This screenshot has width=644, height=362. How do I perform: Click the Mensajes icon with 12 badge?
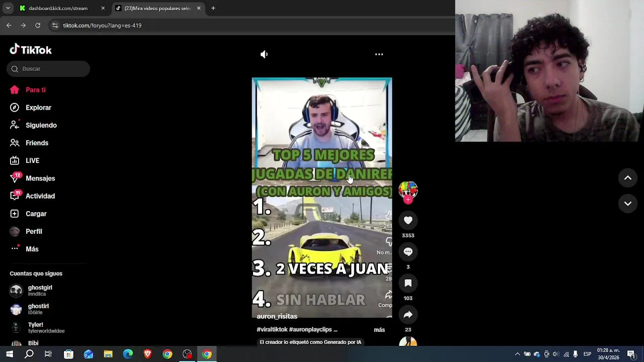coord(15,178)
